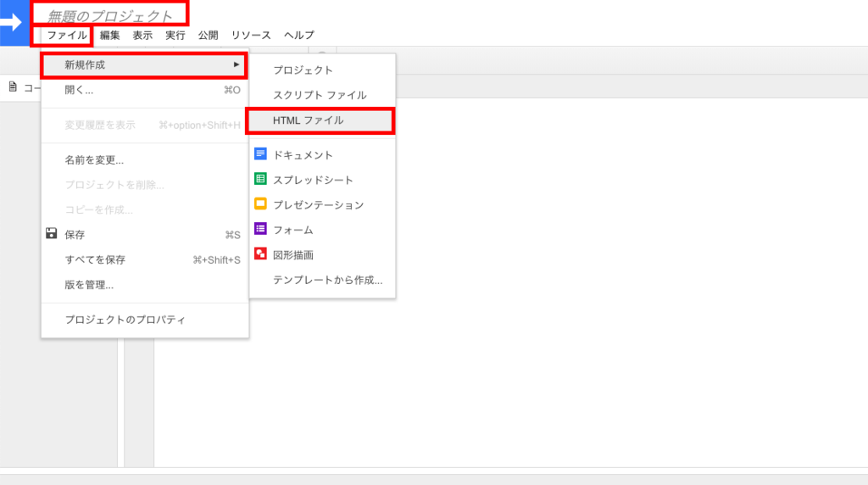Click the yellow Slides icon beside プレゼンテーション
The image size is (868, 485).
[x=260, y=203]
